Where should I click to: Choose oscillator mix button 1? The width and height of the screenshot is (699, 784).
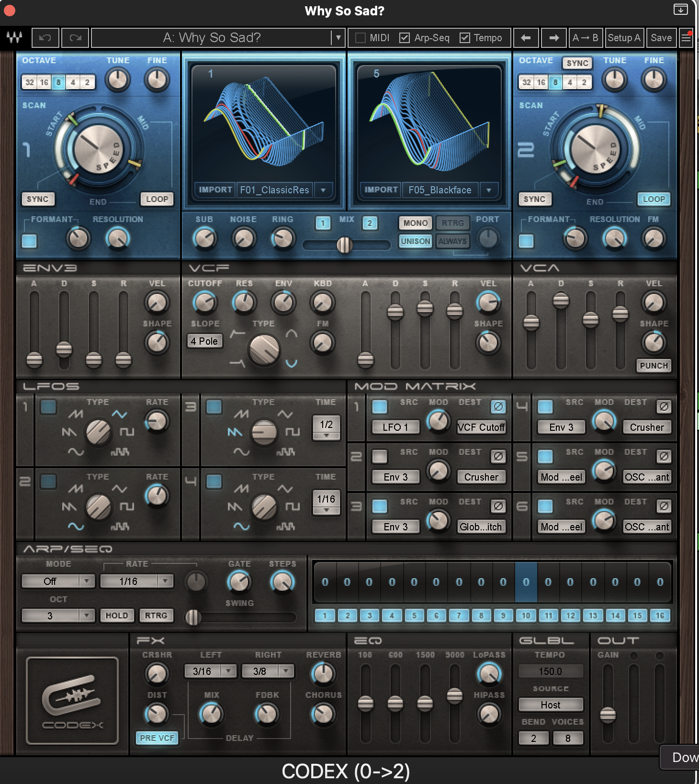[x=323, y=223]
